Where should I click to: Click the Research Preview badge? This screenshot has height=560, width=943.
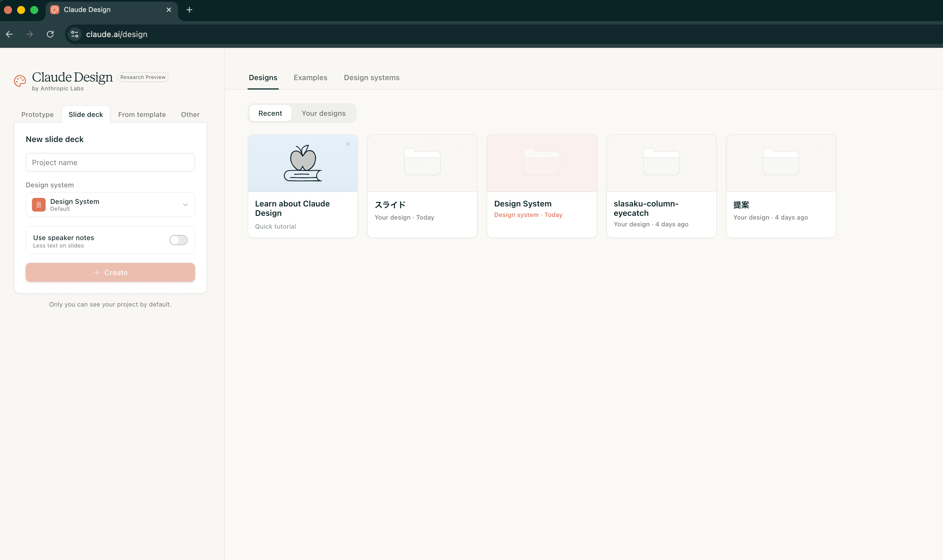[x=143, y=77]
